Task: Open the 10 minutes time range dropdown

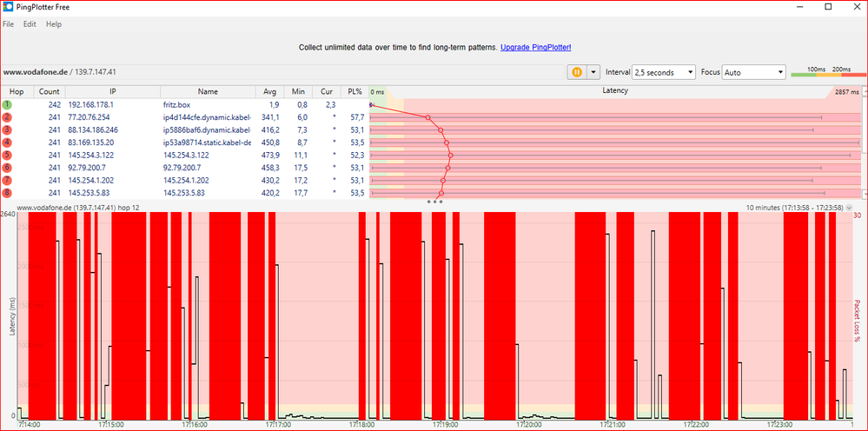Action: pyautogui.click(x=794, y=208)
